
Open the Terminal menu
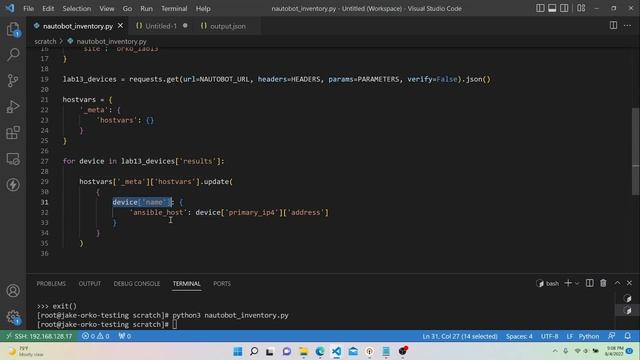click(174, 8)
